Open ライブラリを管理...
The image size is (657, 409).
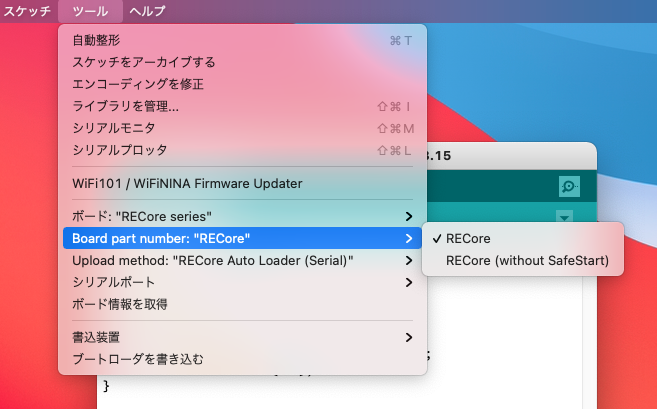242,106
